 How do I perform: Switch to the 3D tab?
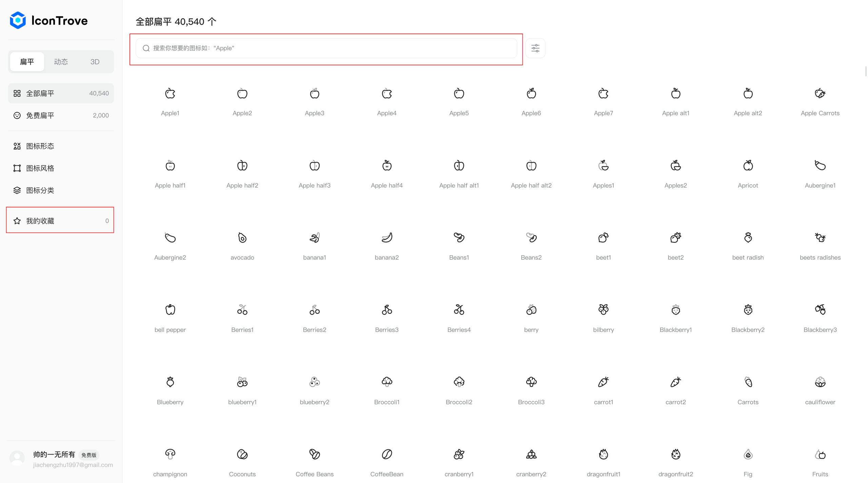point(95,62)
